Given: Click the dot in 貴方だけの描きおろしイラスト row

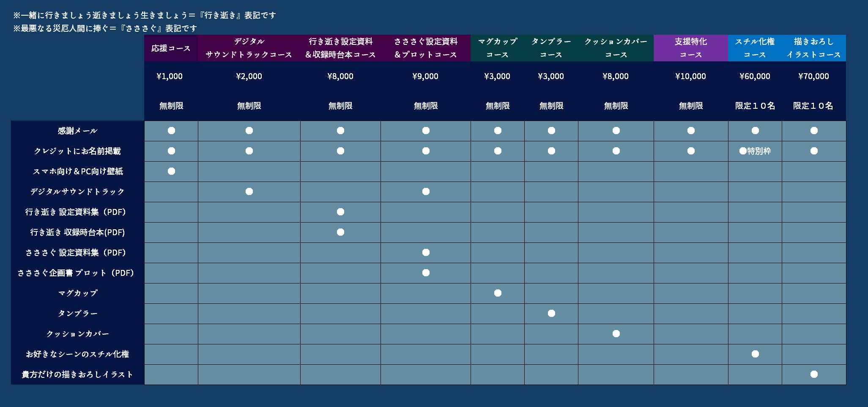Looking at the screenshot, I should point(814,374).
